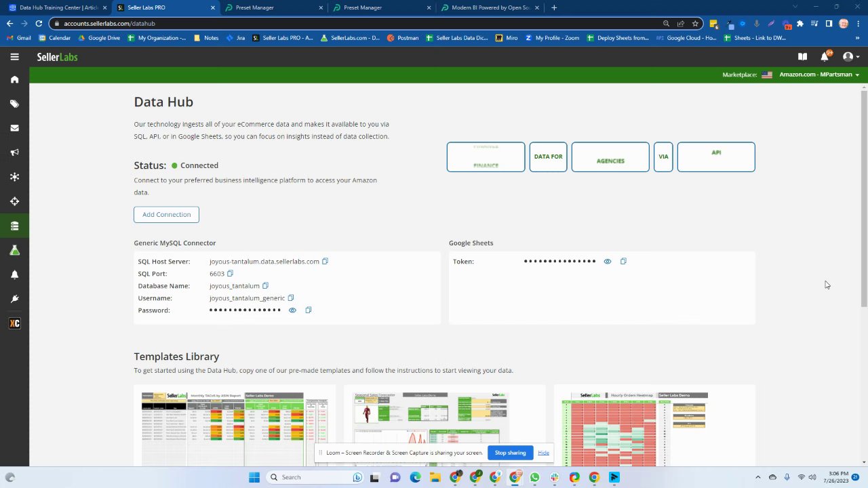Image resolution: width=868 pixels, height=488 pixels.
Task: Switch to Seller Labs PRO browser tab
Action: click(165, 7)
